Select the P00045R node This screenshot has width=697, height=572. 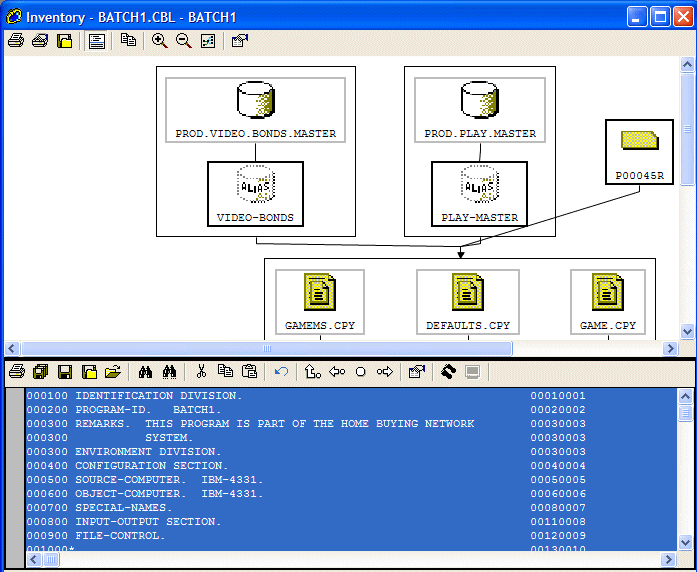640,152
